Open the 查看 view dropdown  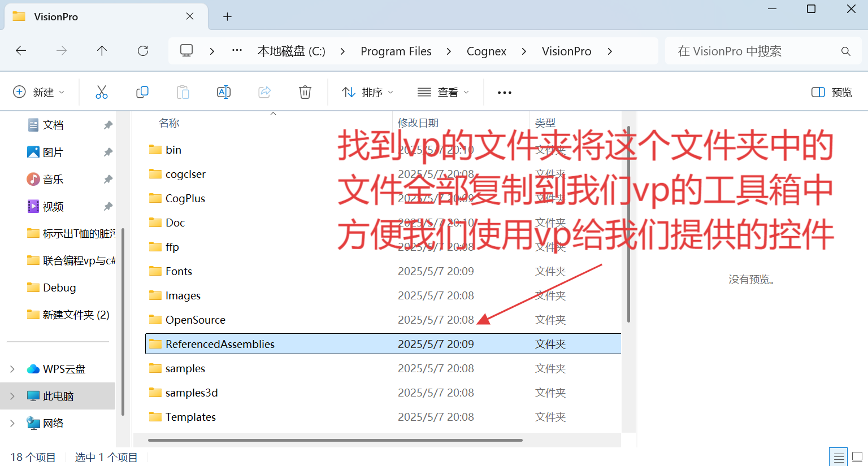(x=444, y=92)
